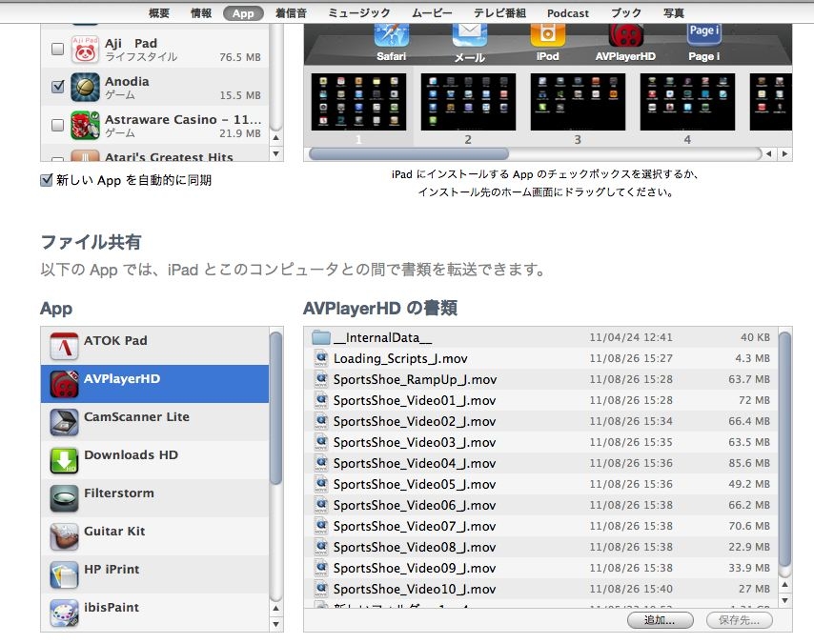Click right arrow of home screens scrollbar
Viewport: 814px width, 644px height.
(x=784, y=153)
